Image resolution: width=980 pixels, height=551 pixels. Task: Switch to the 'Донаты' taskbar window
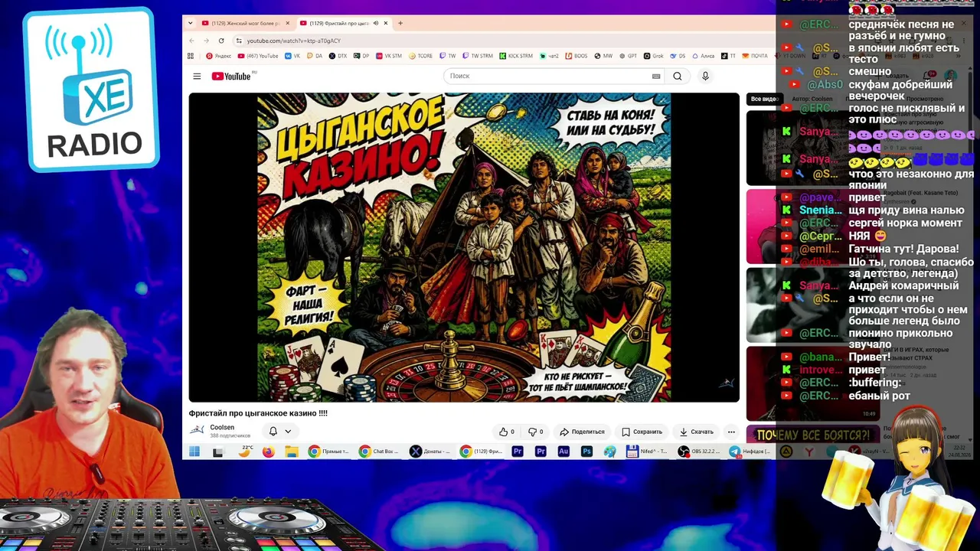431,452
